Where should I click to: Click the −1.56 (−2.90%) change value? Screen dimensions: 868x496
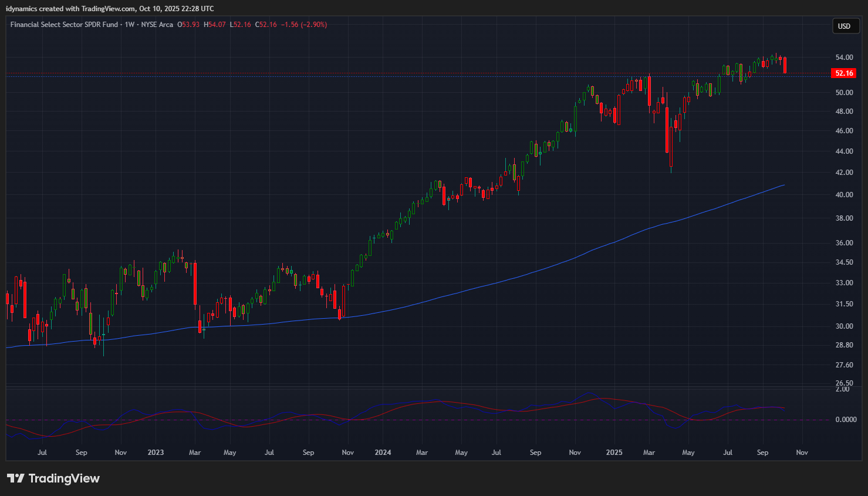[x=304, y=25]
